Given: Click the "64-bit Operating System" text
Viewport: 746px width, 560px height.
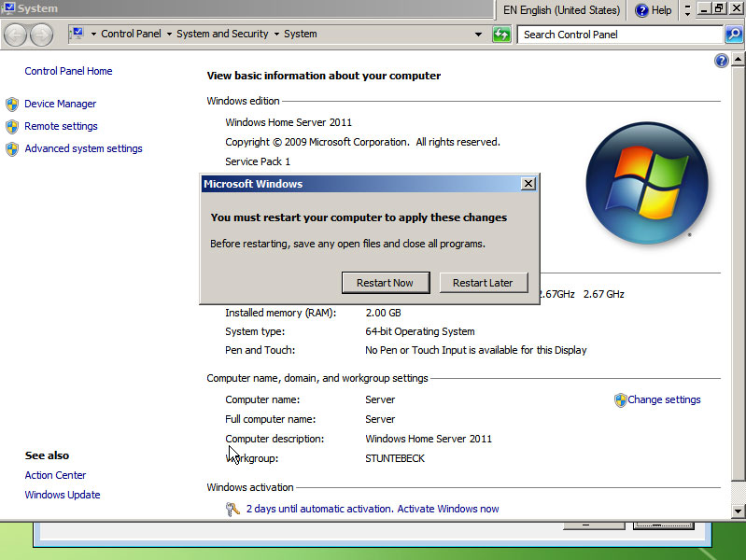Looking at the screenshot, I should click(419, 331).
